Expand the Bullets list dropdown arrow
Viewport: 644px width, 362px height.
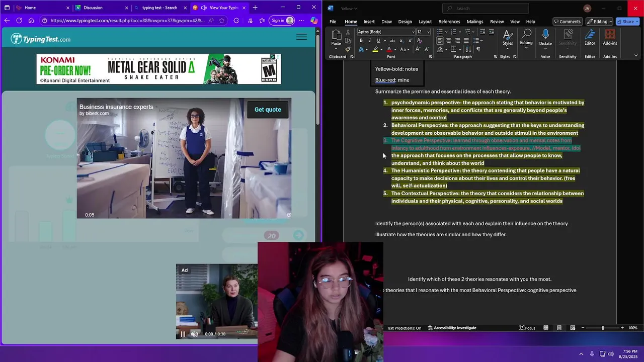point(446,32)
